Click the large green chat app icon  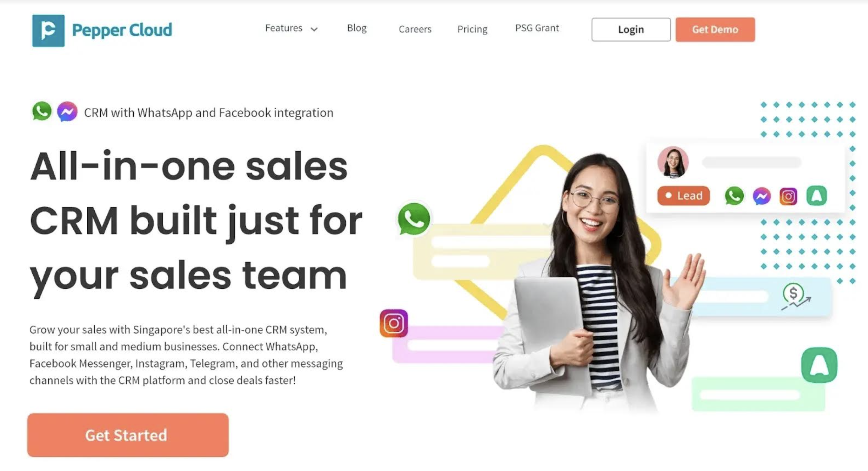pos(819,365)
